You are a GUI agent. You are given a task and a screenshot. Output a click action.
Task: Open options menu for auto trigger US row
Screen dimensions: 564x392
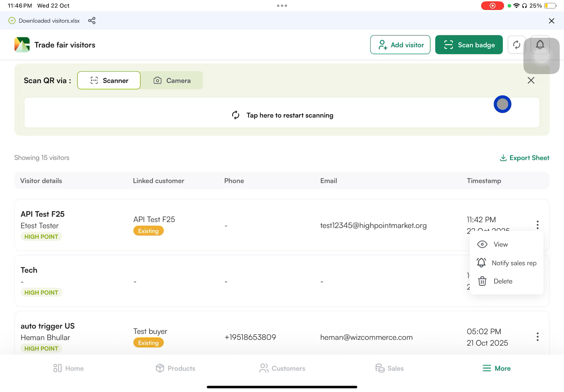pos(538,336)
